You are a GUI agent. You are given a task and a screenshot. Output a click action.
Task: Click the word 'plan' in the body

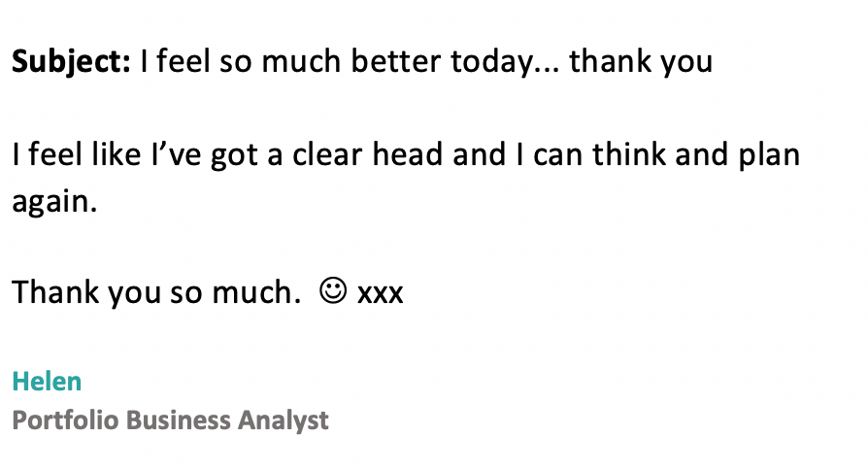(770, 155)
